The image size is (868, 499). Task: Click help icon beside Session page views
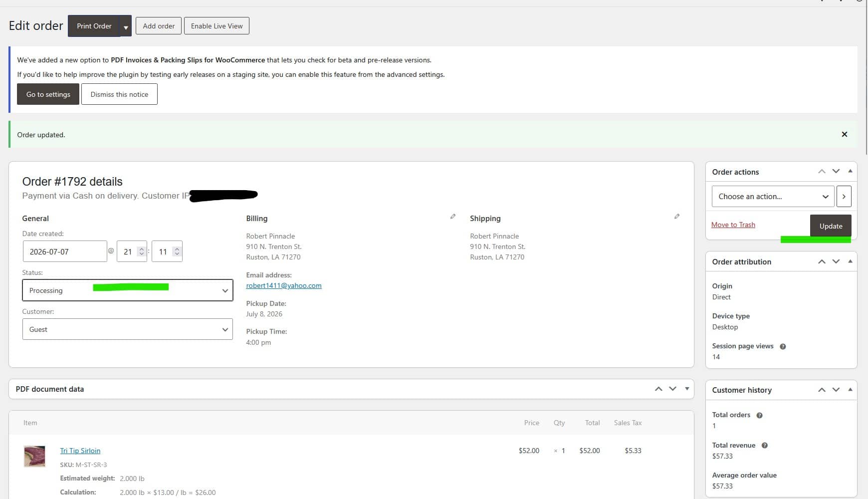click(783, 347)
